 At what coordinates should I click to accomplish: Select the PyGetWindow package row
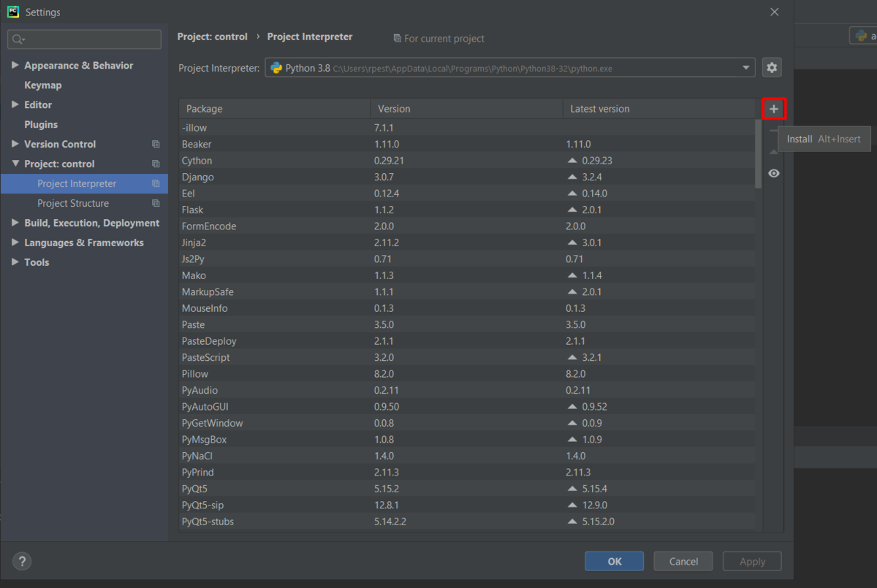tap(467, 423)
